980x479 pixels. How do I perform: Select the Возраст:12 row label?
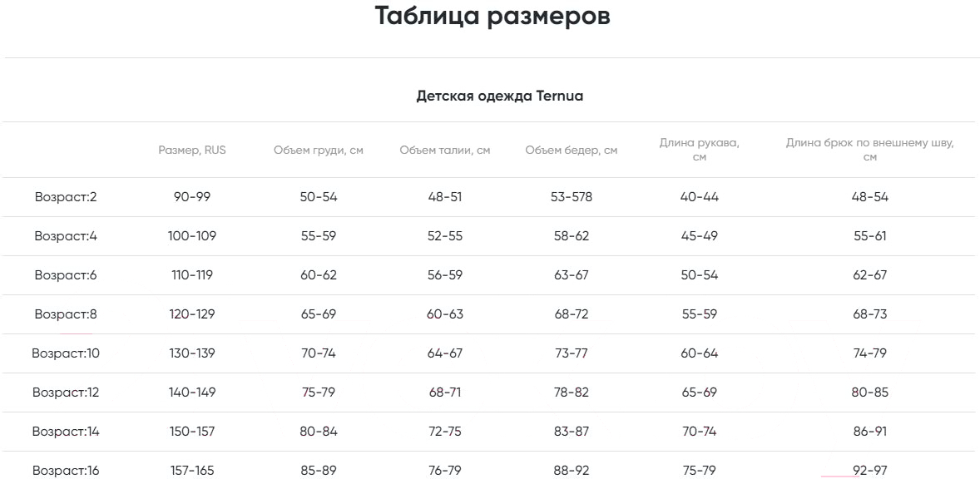pos(66,393)
